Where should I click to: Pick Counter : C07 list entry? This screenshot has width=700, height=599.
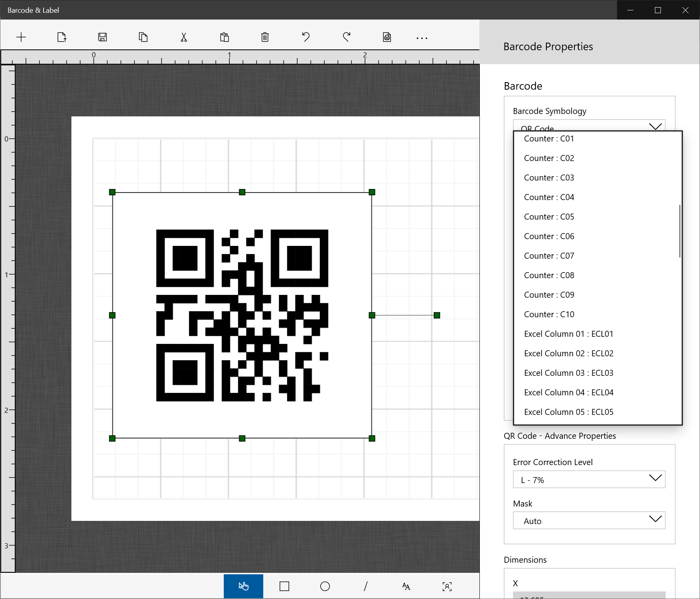tap(597, 256)
